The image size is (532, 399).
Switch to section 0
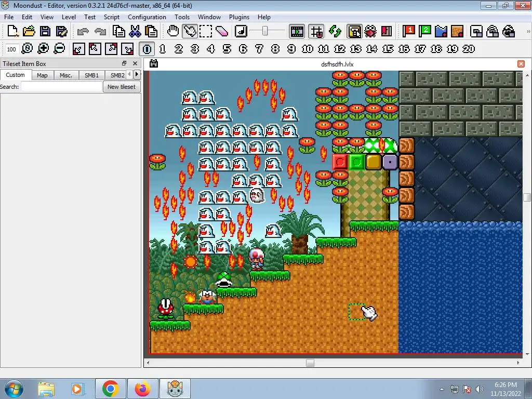coord(147,49)
